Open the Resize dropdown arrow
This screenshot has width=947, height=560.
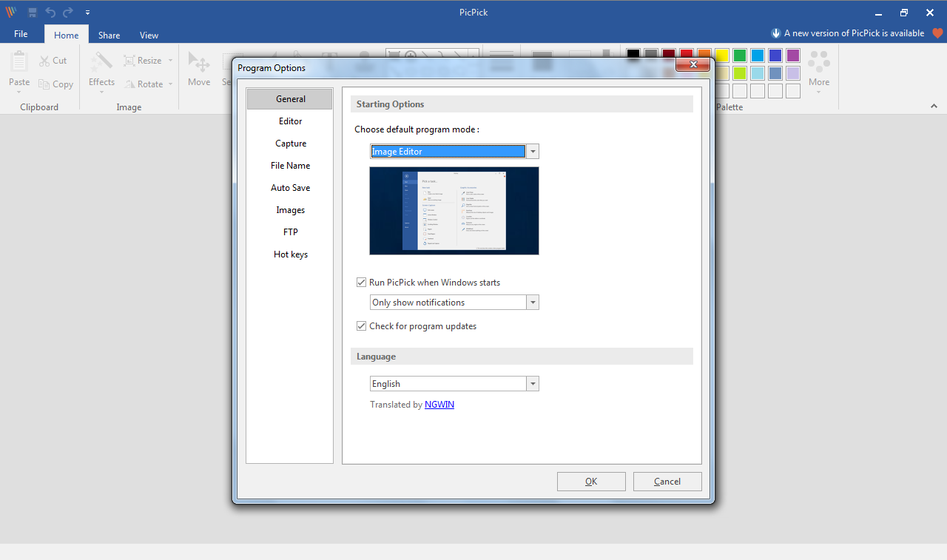[x=170, y=61]
